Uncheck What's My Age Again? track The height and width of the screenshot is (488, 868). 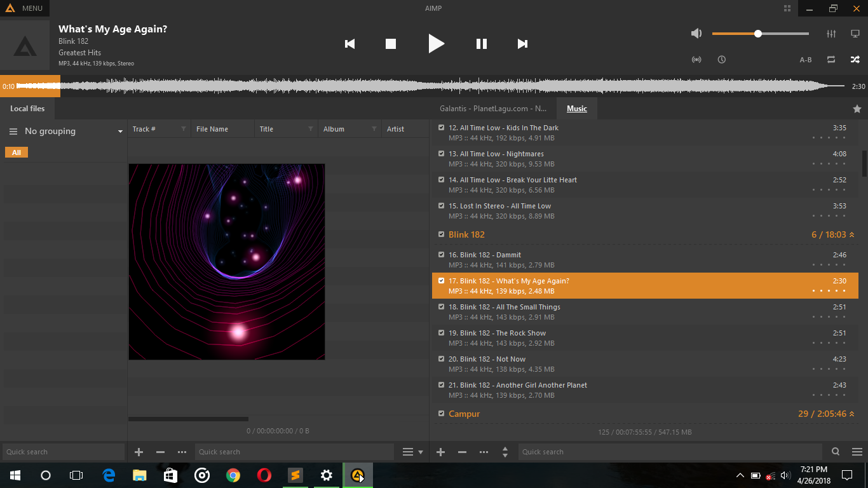(442, 281)
